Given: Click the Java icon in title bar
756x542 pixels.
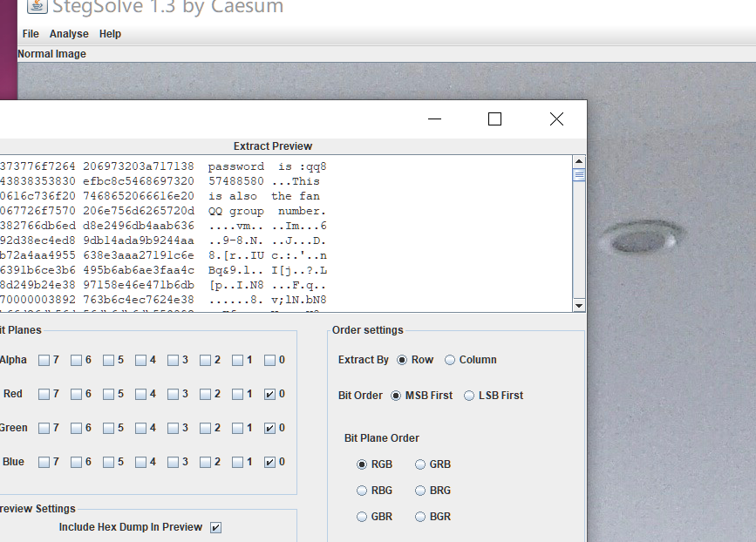Looking at the screenshot, I should click(37, 6).
